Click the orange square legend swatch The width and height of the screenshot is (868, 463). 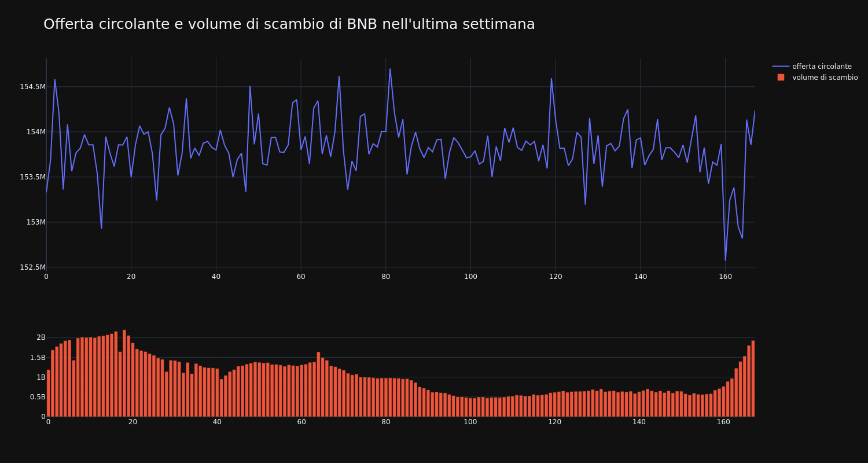781,78
